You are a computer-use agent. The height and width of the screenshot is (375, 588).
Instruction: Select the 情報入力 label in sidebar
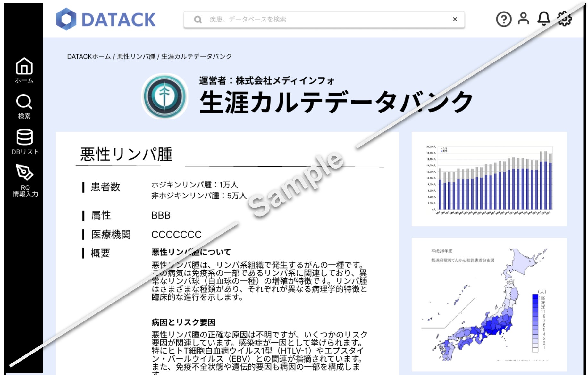[25, 194]
